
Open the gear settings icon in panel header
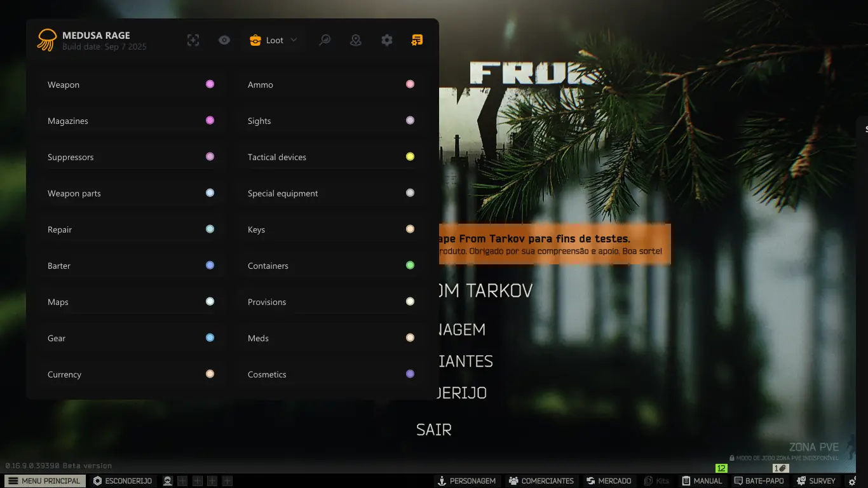[x=387, y=40]
